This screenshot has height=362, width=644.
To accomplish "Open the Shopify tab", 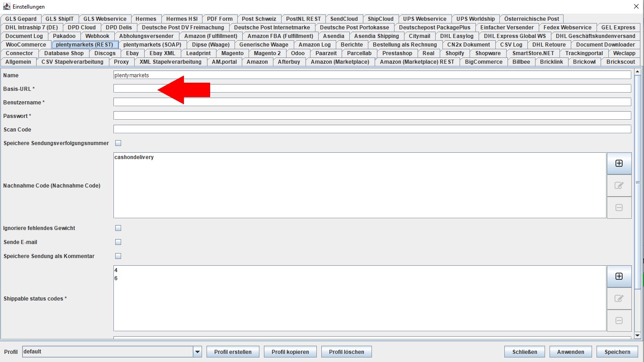I will pyautogui.click(x=455, y=53).
